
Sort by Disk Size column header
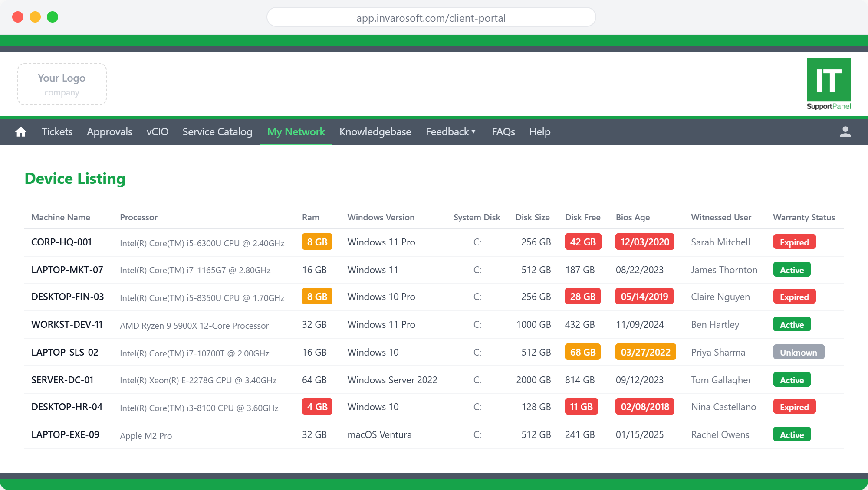click(x=533, y=217)
